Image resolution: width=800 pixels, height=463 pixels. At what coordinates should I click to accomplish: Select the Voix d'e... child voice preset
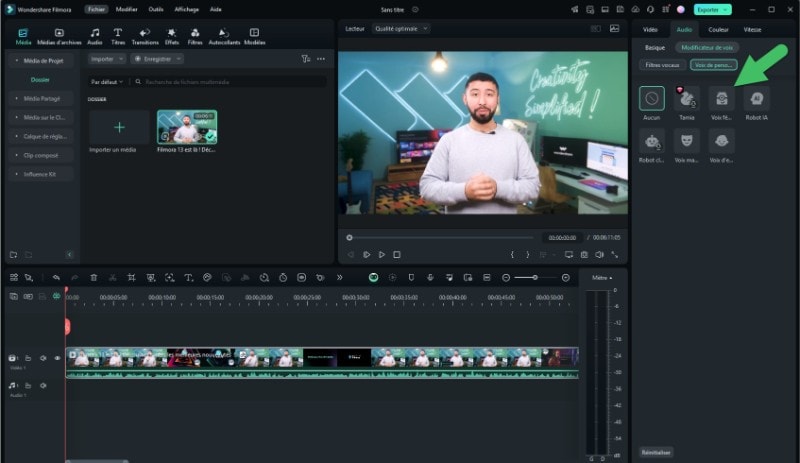721,141
